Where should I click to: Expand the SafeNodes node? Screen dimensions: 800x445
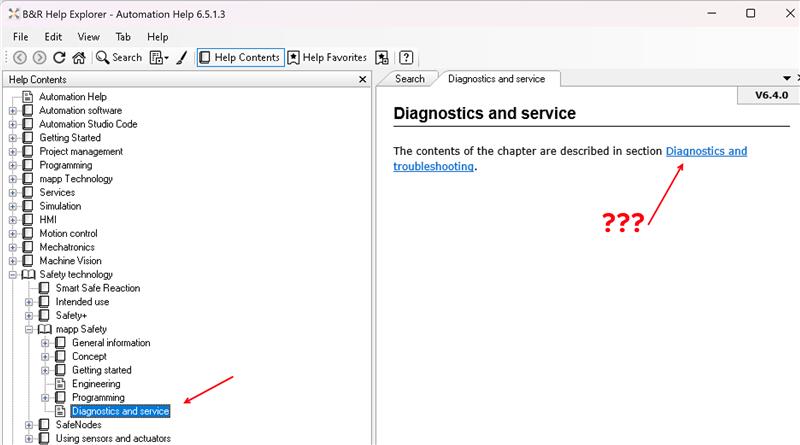pyautogui.click(x=29, y=425)
